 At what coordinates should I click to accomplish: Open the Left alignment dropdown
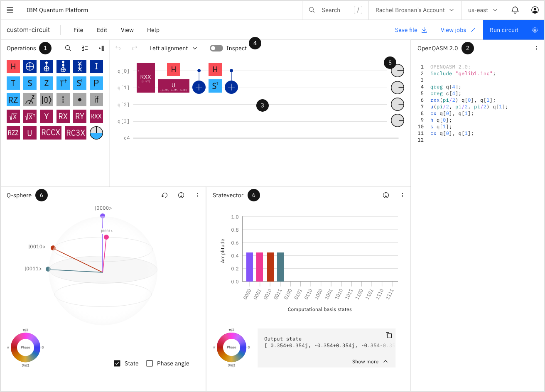[173, 48]
